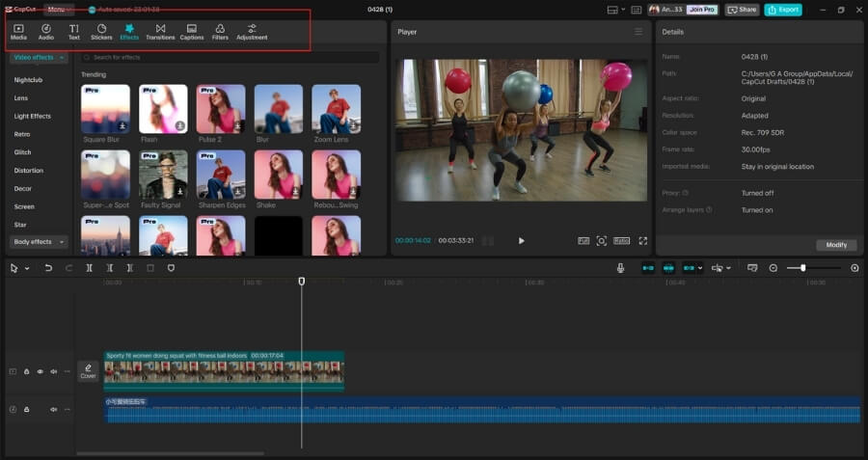Click the Share button
Image resolution: width=868 pixels, height=460 pixels.
[742, 10]
